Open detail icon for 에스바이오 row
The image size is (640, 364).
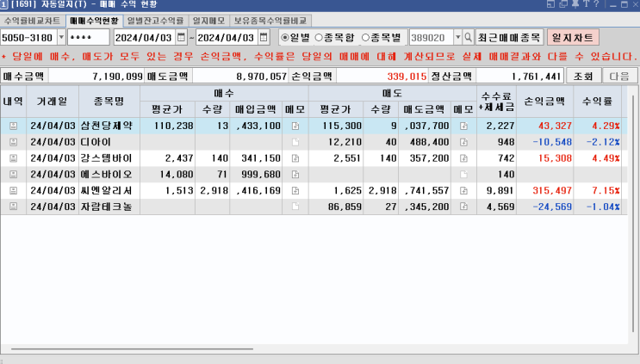click(x=14, y=175)
